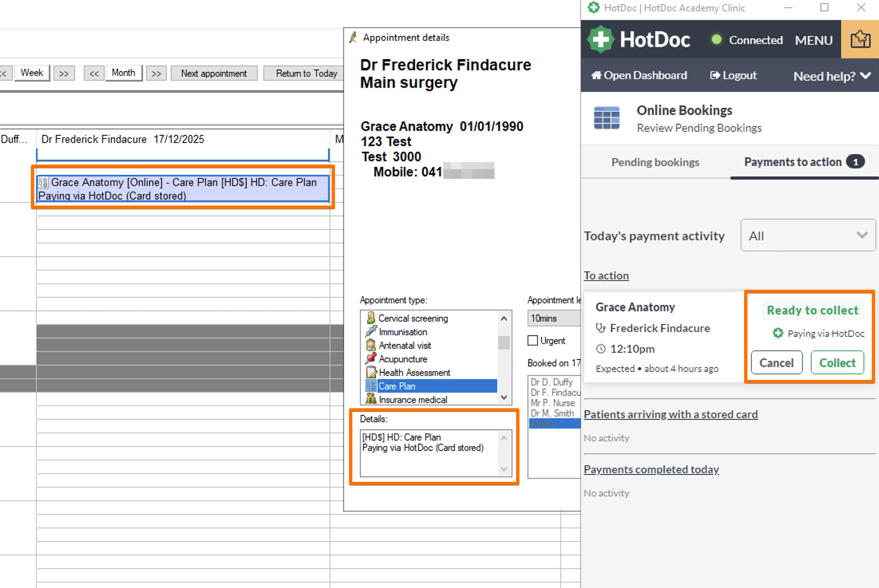Click the Patients arriving with a stored card heading
The height and width of the screenshot is (588, 879).
670,414
